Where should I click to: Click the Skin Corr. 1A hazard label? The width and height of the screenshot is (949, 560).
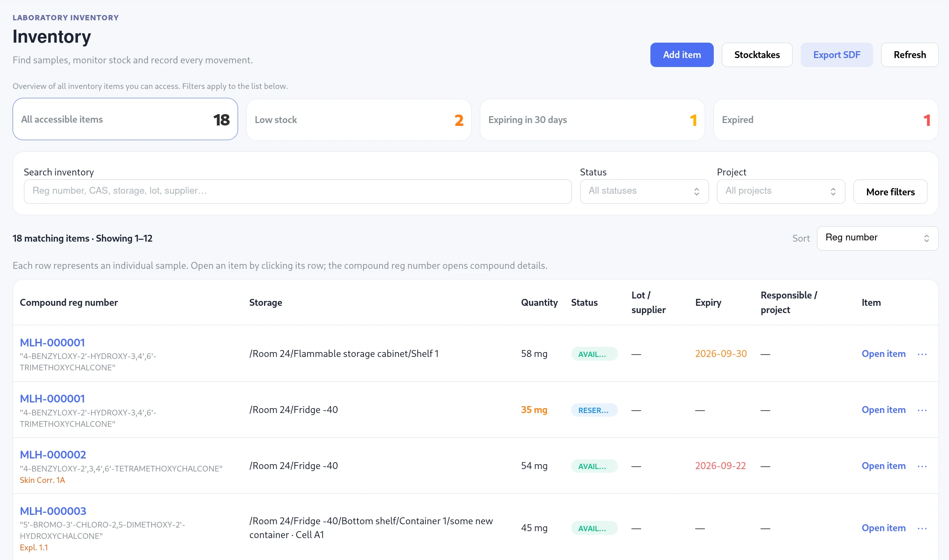(42, 480)
